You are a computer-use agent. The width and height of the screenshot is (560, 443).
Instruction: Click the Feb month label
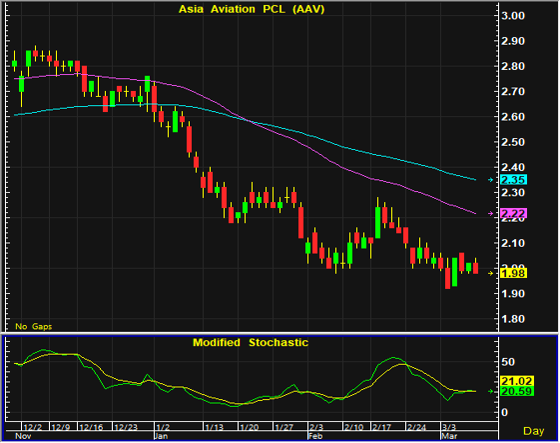click(315, 436)
